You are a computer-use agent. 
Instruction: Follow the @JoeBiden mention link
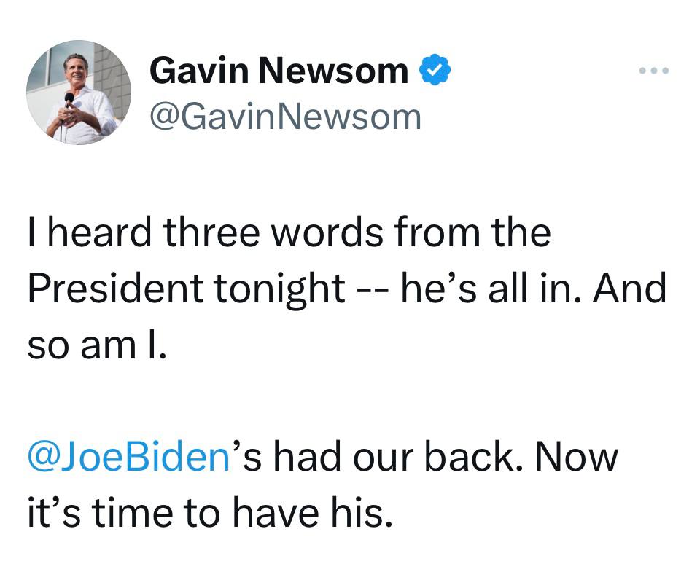128,457
